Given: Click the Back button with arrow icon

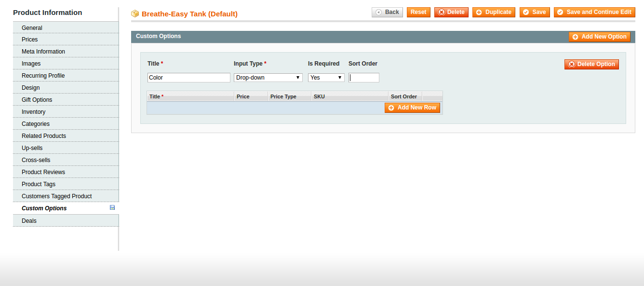Looking at the screenshot, I should click(387, 12).
